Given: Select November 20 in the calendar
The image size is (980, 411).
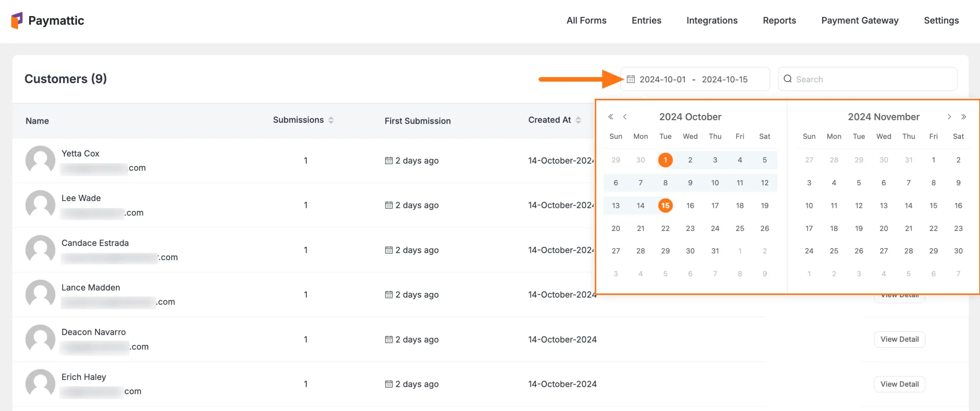Looking at the screenshot, I should (884, 228).
